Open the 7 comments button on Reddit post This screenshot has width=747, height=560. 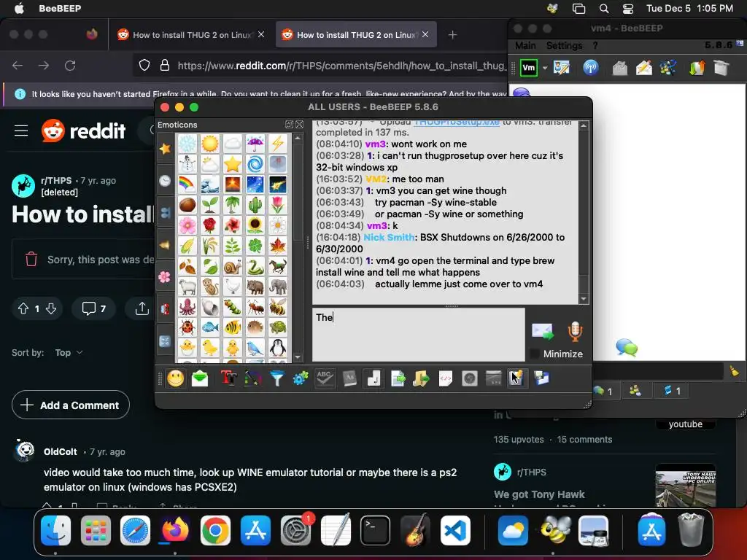pyautogui.click(x=93, y=308)
